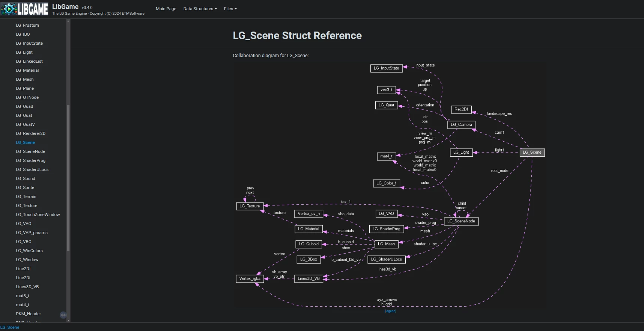Go to LG_Texture in the sidebar
The image size is (644, 331).
[x=27, y=206]
